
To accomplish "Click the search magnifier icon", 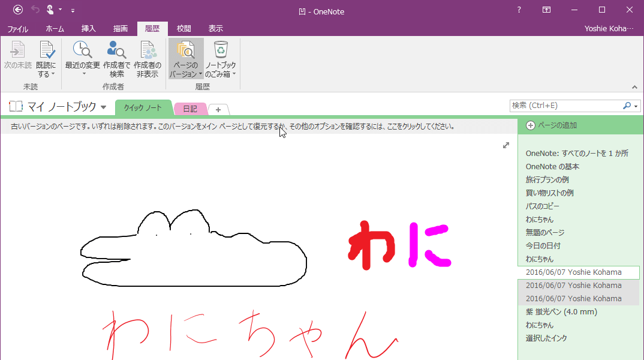I will pos(627,106).
